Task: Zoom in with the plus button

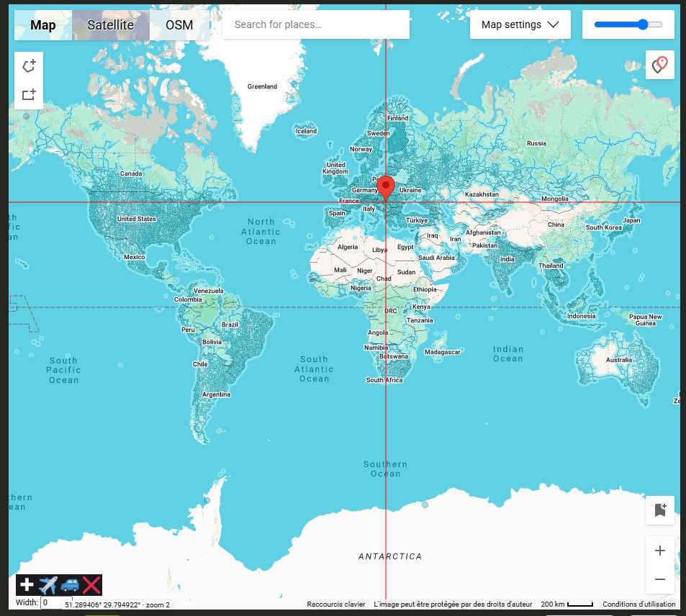Action: (x=659, y=551)
